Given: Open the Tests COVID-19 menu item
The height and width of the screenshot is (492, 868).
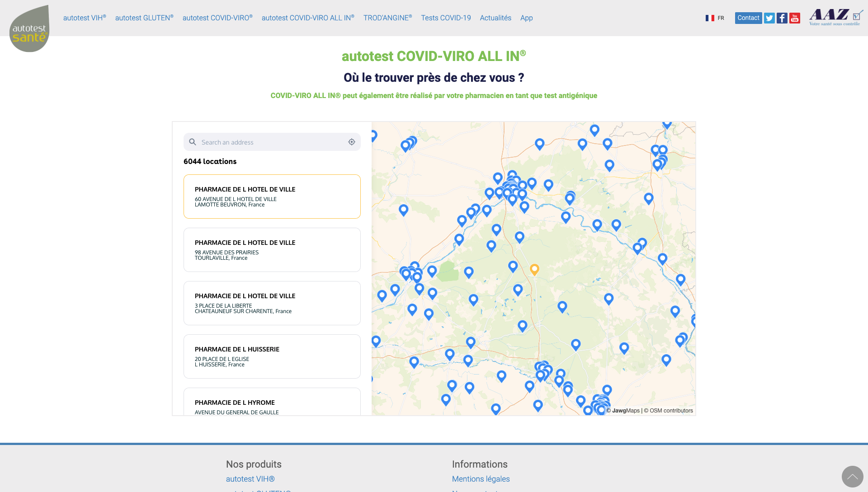Looking at the screenshot, I should (446, 18).
